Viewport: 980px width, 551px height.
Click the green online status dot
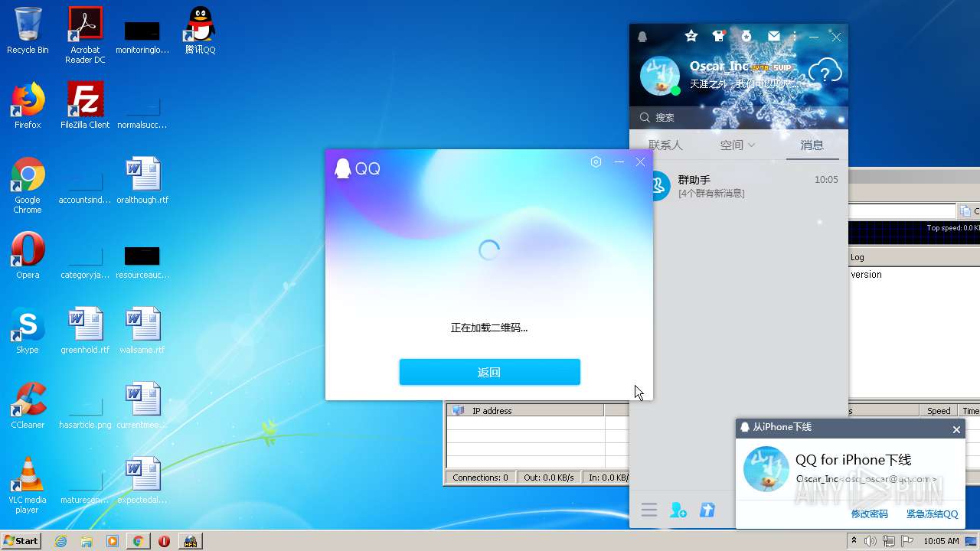click(675, 91)
